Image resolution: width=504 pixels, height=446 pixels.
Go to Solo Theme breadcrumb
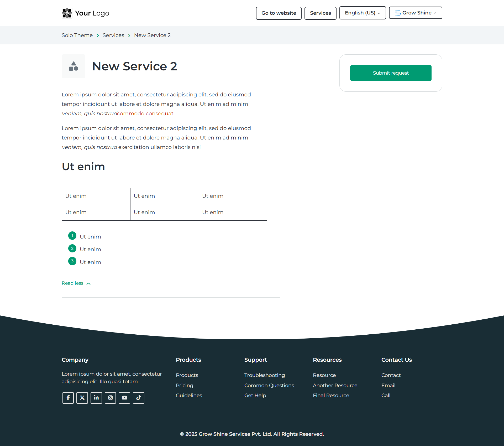click(x=77, y=35)
